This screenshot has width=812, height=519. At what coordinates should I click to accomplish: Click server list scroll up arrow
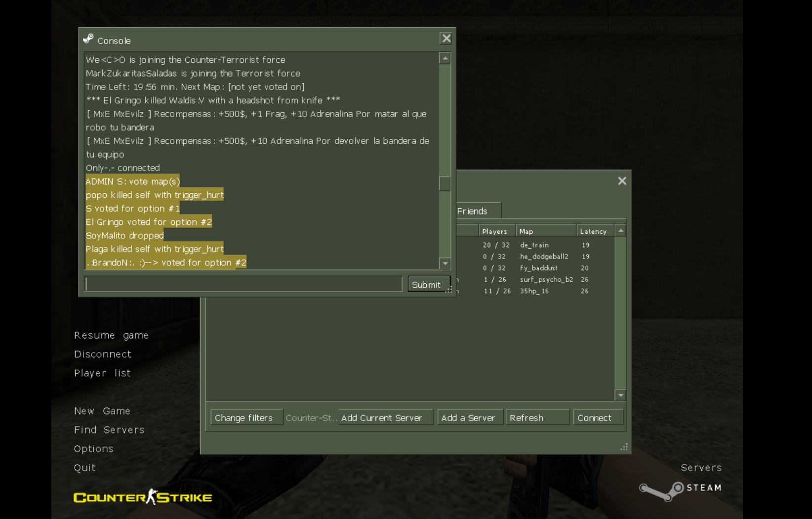click(x=621, y=231)
